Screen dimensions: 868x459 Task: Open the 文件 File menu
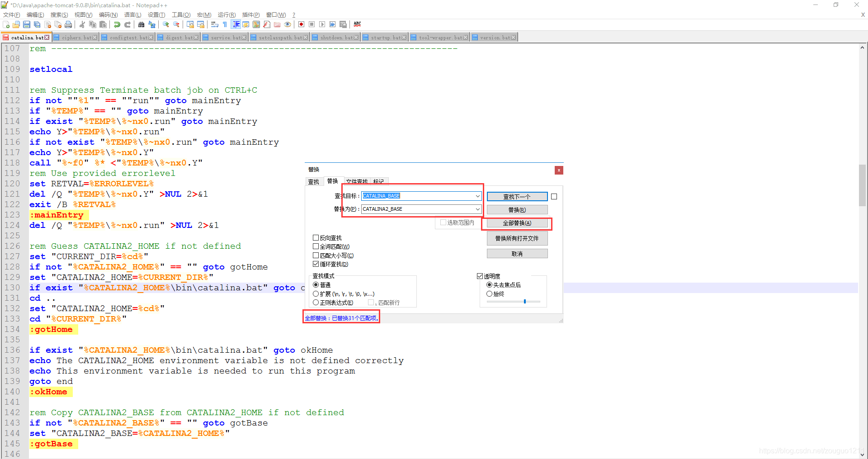tap(11, 15)
